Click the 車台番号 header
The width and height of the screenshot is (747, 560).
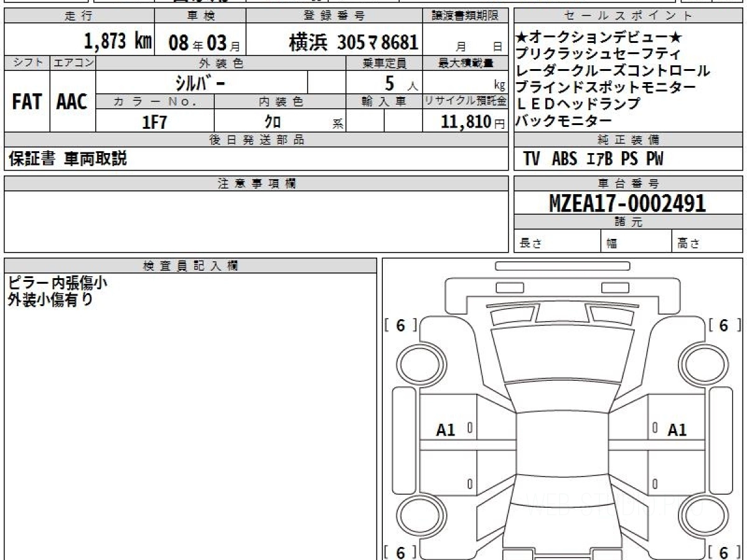629,184
